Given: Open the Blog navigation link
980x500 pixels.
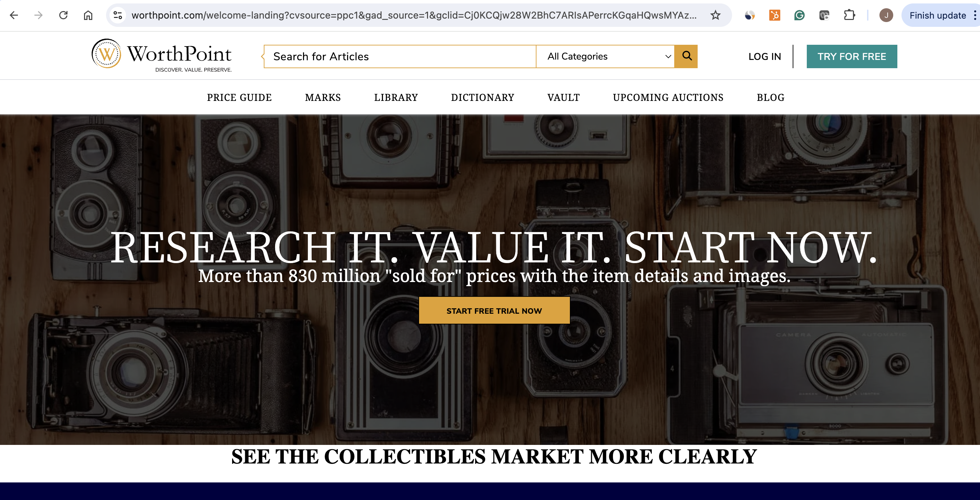Looking at the screenshot, I should pos(770,97).
